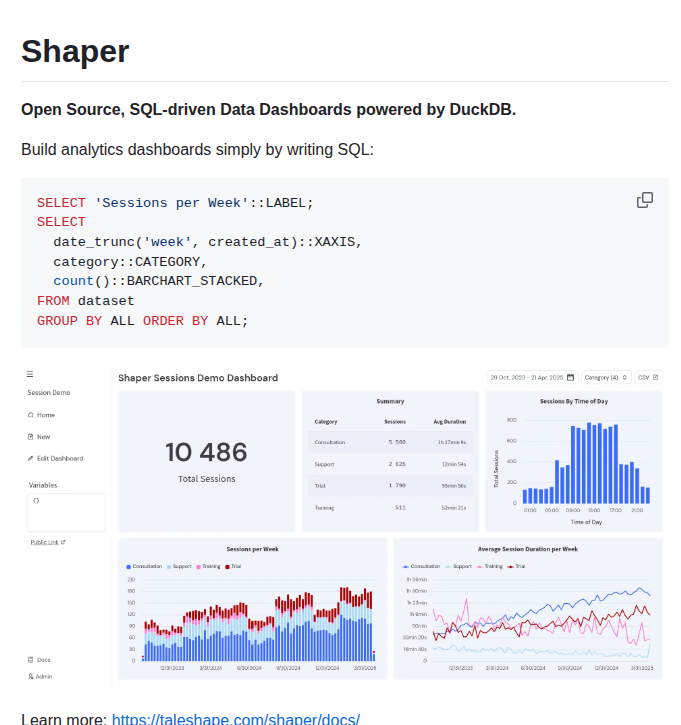
Task: Open the hamburger menu in dashboard sidebar
Action: 30,374
